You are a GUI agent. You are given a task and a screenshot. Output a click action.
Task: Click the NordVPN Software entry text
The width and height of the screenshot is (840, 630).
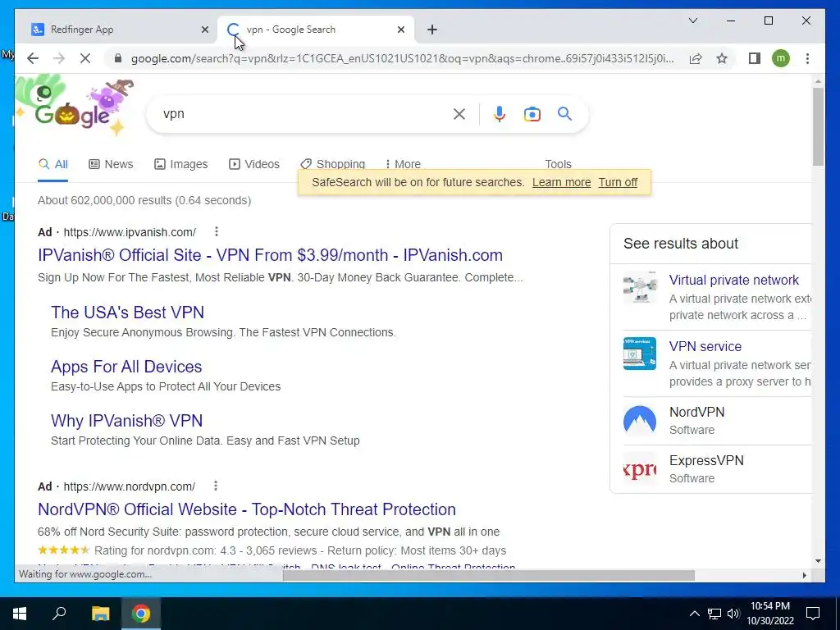coord(697,420)
